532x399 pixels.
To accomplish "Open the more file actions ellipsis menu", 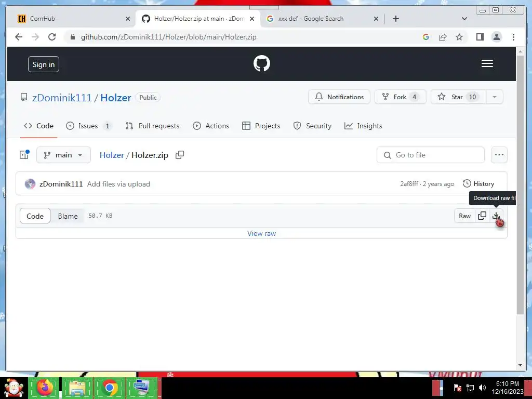I will coord(499,155).
